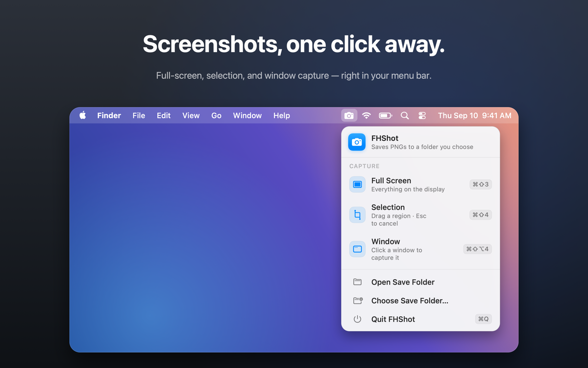This screenshot has height=368, width=588.
Task: Open Spotlight search magnifier icon
Action: (x=405, y=115)
